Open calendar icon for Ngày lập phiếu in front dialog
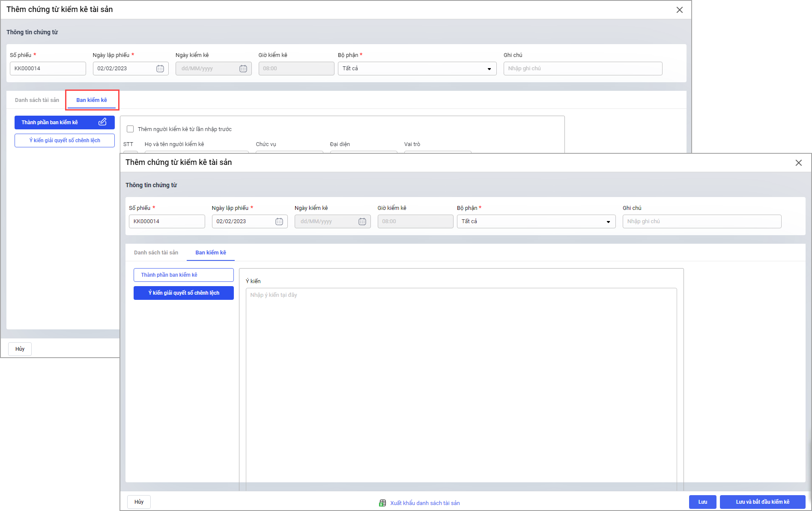Viewport: 812px width, 511px height. (x=279, y=221)
